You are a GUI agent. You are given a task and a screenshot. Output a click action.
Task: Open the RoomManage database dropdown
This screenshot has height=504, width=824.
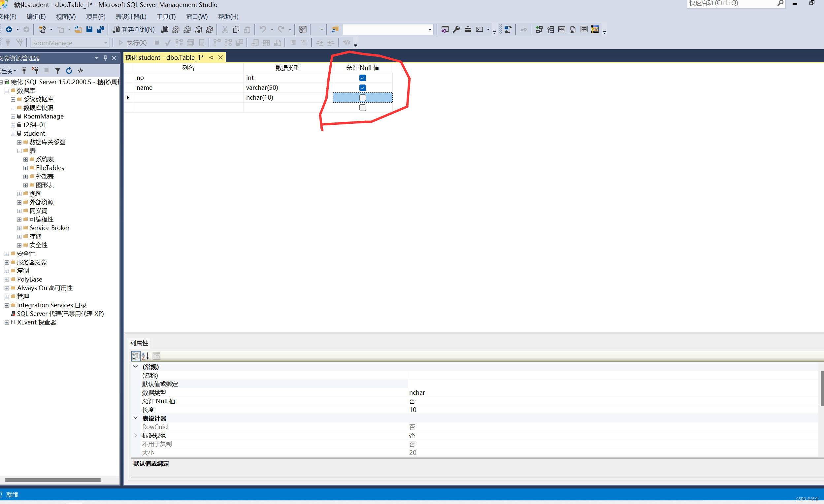(x=106, y=43)
